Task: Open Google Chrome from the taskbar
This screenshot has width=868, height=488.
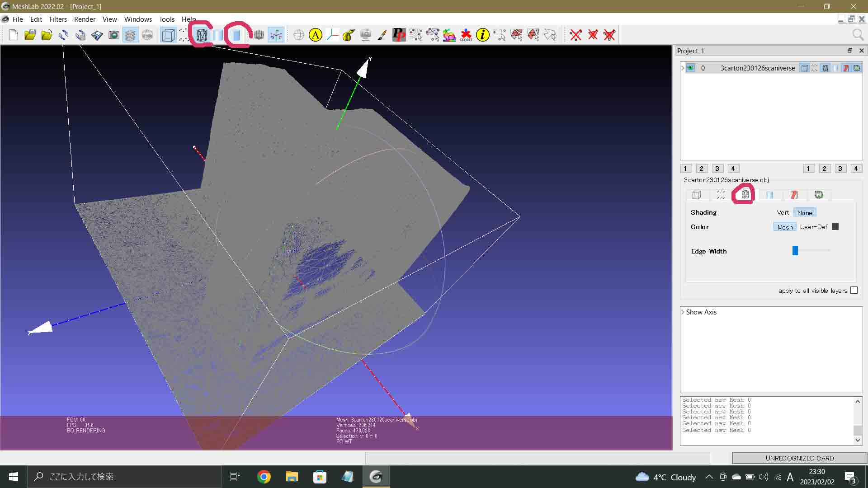Action: click(x=264, y=477)
